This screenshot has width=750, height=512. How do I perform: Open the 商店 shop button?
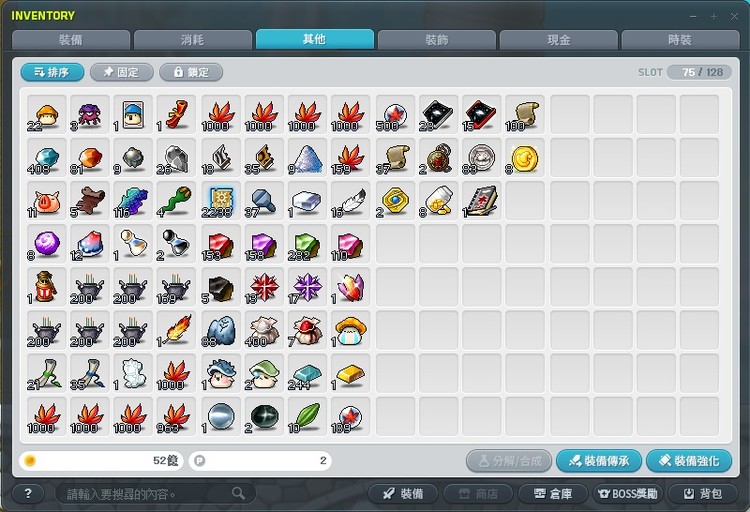(x=478, y=494)
